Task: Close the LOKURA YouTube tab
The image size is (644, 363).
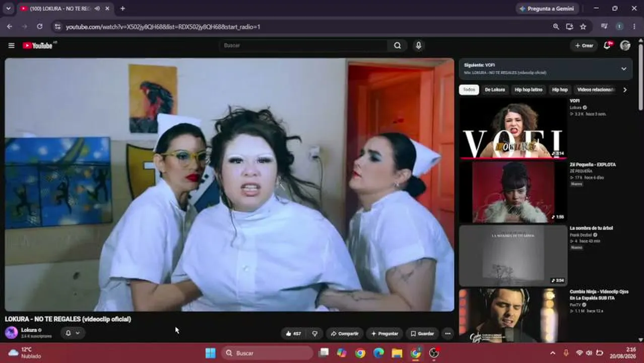Action: click(x=107, y=9)
